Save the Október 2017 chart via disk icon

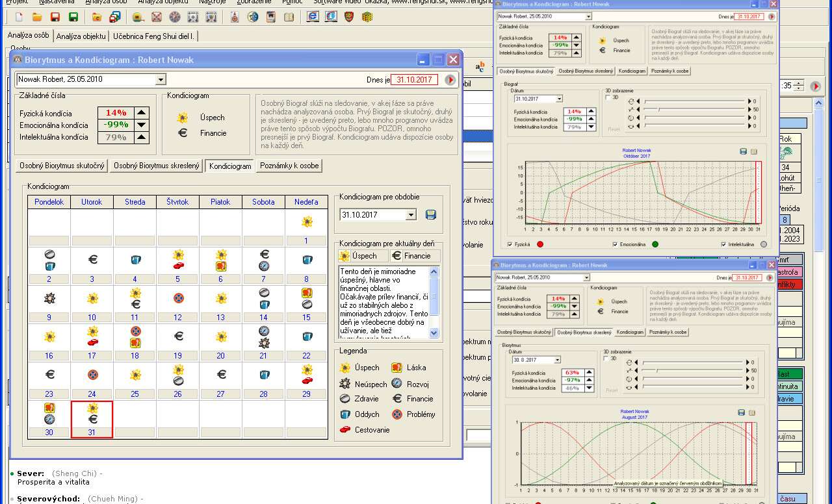coord(743,151)
